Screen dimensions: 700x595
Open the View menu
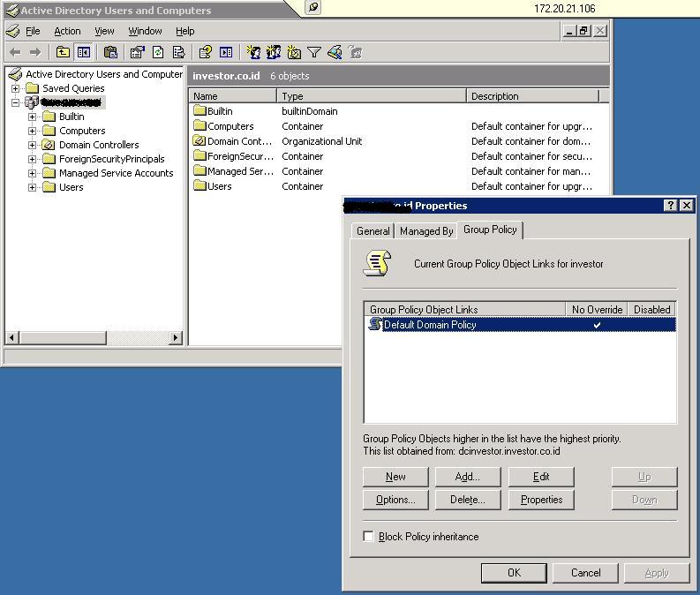(104, 31)
